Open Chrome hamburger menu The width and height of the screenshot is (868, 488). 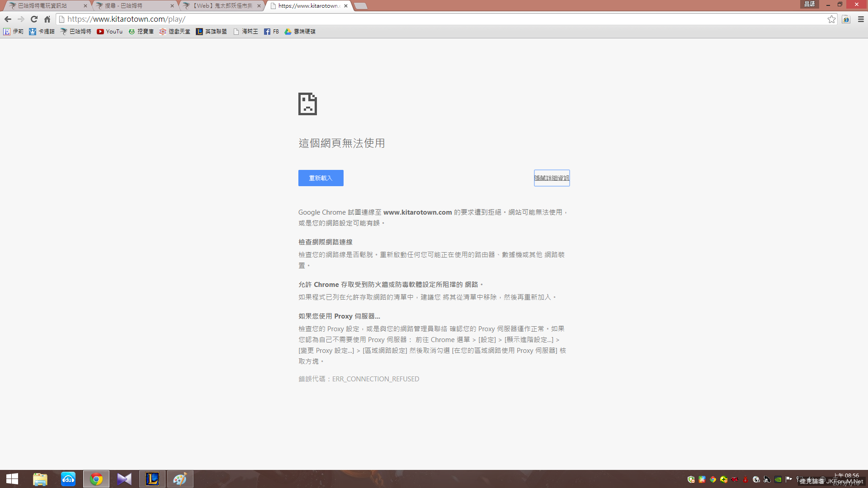pyautogui.click(x=861, y=19)
